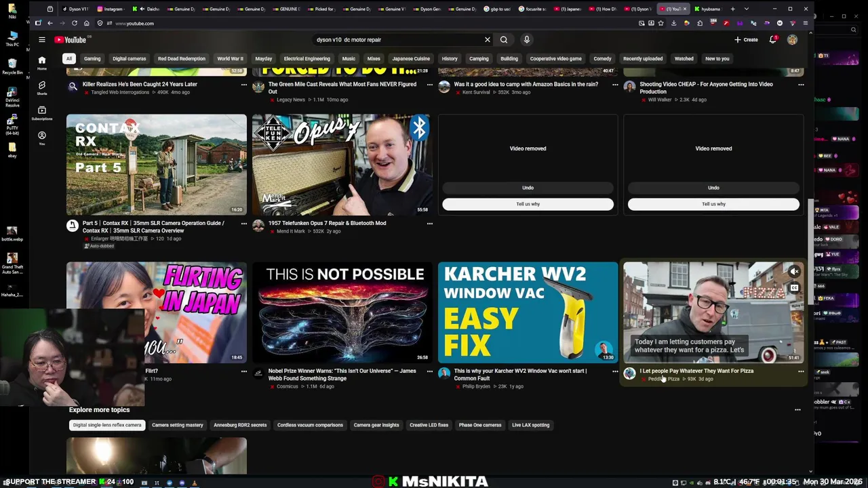Screen dimensions: 868x488
Task: Open a new browser tab with plus
Action: [732, 9]
